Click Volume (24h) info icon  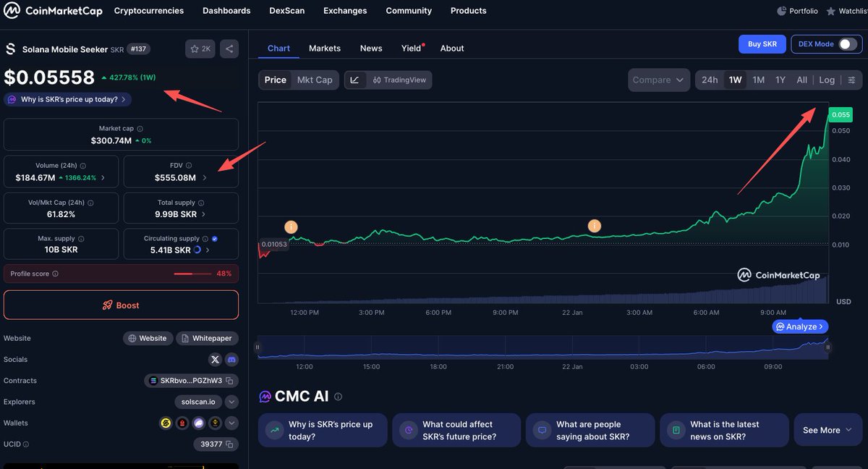coord(82,165)
